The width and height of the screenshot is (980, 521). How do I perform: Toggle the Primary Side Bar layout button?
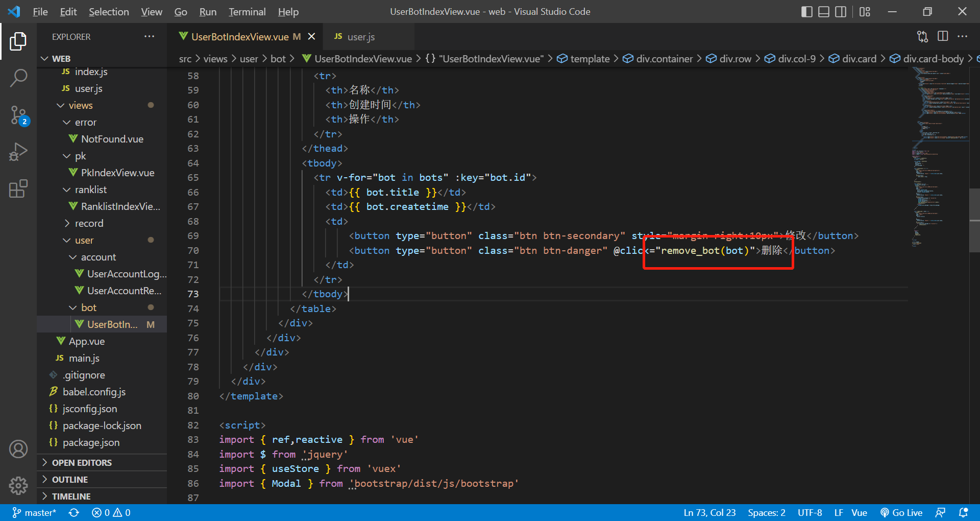806,12
